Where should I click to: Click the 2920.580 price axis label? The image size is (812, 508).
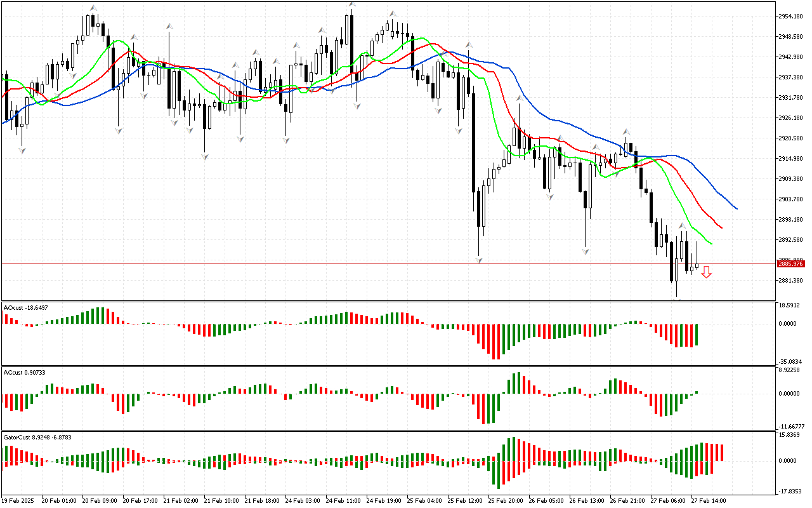790,138
